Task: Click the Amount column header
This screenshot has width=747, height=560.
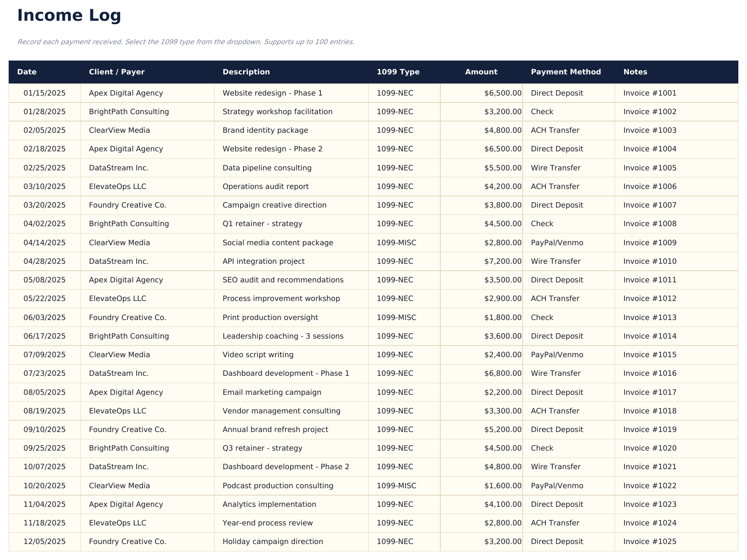Action: point(481,72)
